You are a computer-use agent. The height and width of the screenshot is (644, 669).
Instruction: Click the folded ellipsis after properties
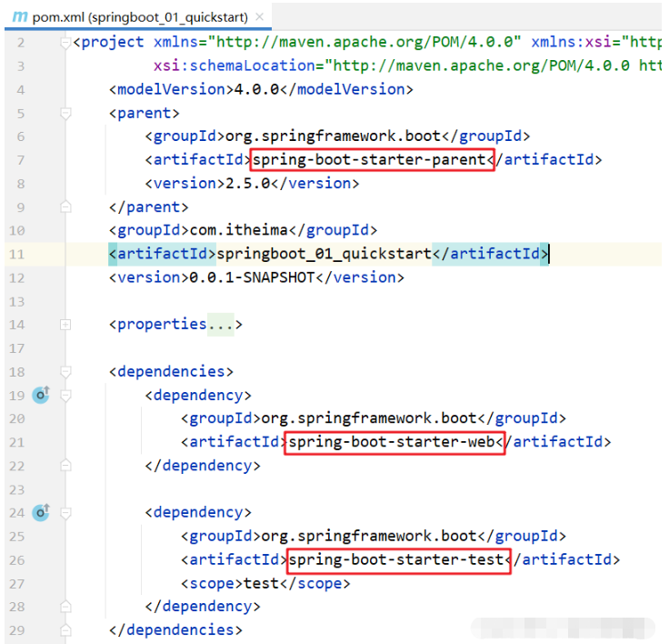point(219,324)
